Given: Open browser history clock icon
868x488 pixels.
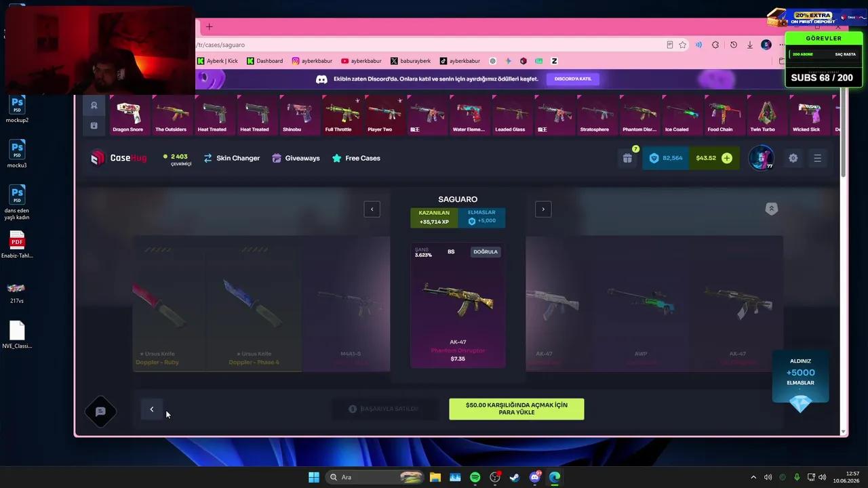Looking at the screenshot, I should (733, 45).
